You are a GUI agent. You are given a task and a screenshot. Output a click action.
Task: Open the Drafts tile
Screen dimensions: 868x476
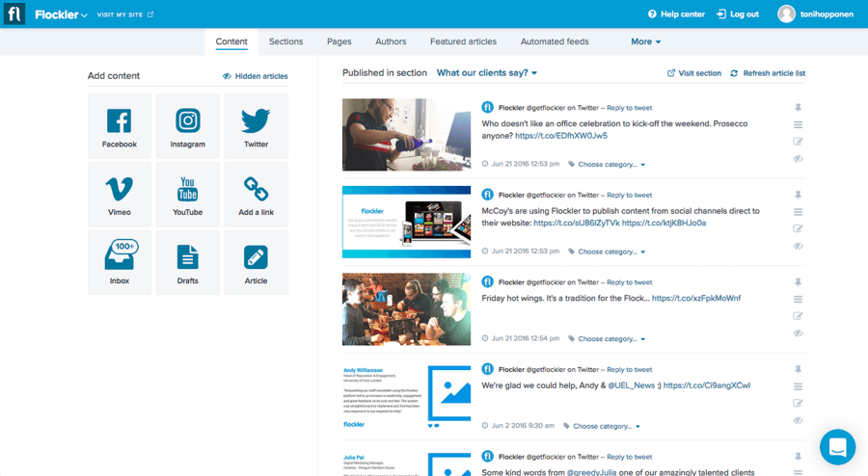(x=188, y=263)
